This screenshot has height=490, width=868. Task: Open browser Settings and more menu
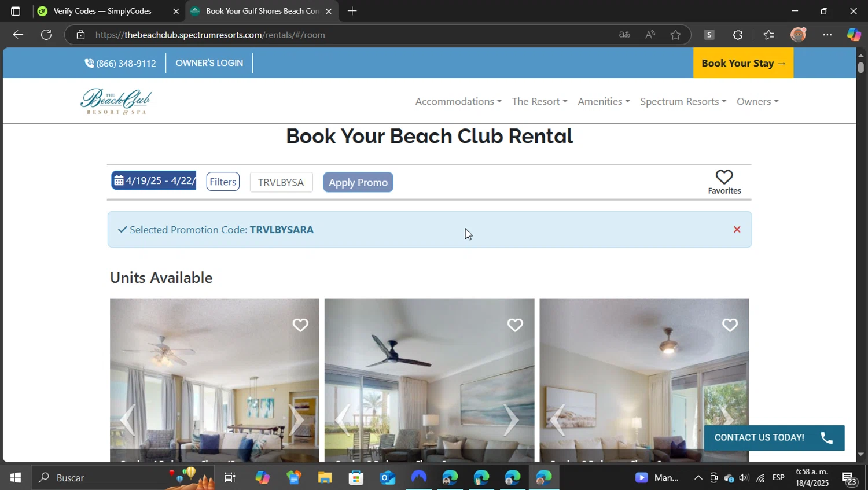tap(827, 35)
